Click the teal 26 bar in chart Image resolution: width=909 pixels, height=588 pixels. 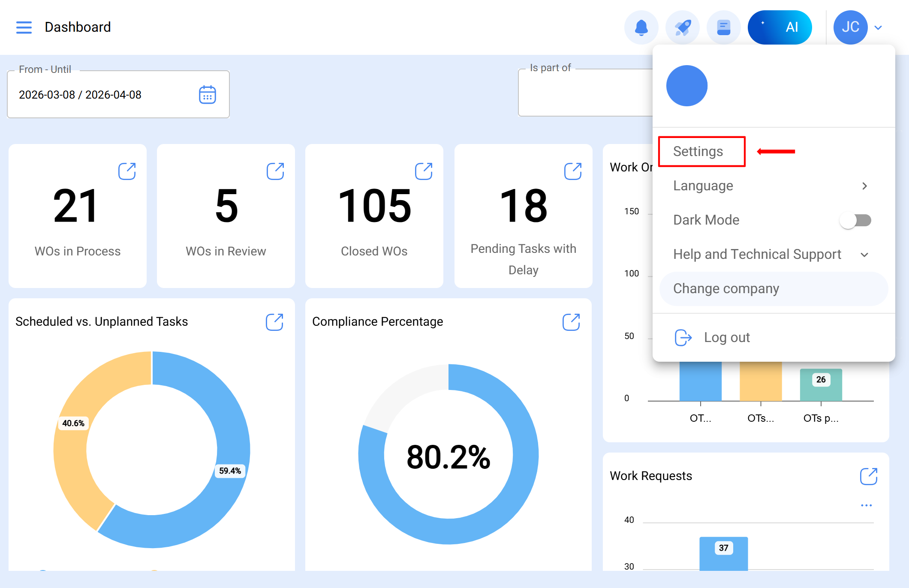(x=821, y=385)
